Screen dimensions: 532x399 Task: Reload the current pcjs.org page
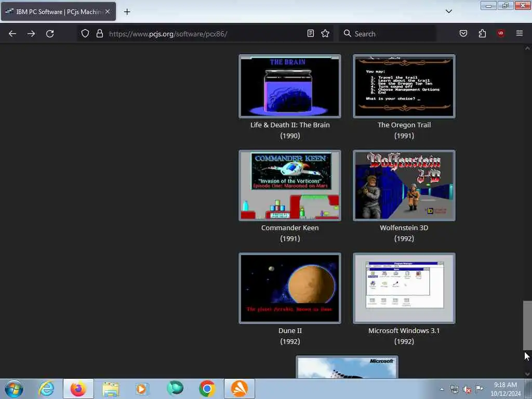click(50, 34)
